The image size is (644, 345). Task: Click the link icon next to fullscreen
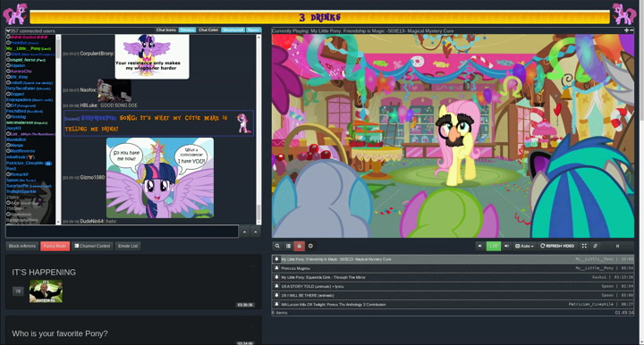tap(595, 246)
